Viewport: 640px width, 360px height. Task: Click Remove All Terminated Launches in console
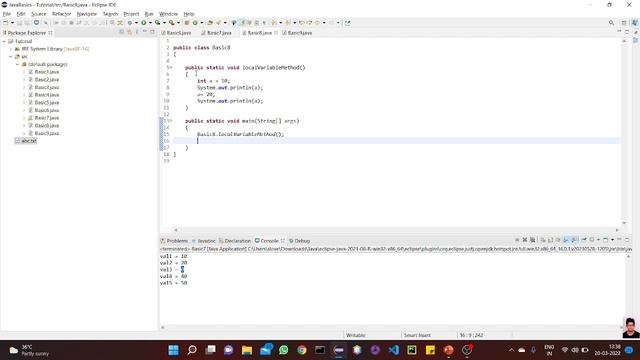(x=533, y=240)
